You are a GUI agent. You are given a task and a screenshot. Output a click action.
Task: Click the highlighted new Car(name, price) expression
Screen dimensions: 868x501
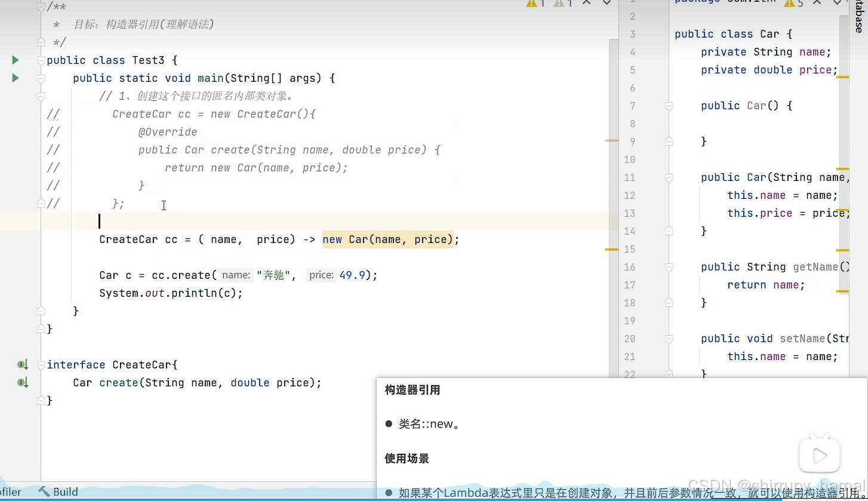point(388,239)
